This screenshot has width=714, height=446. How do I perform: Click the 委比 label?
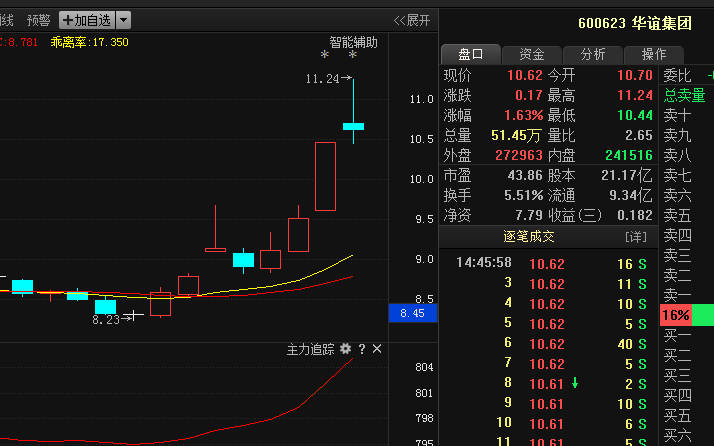pyautogui.click(x=677, y=75)
